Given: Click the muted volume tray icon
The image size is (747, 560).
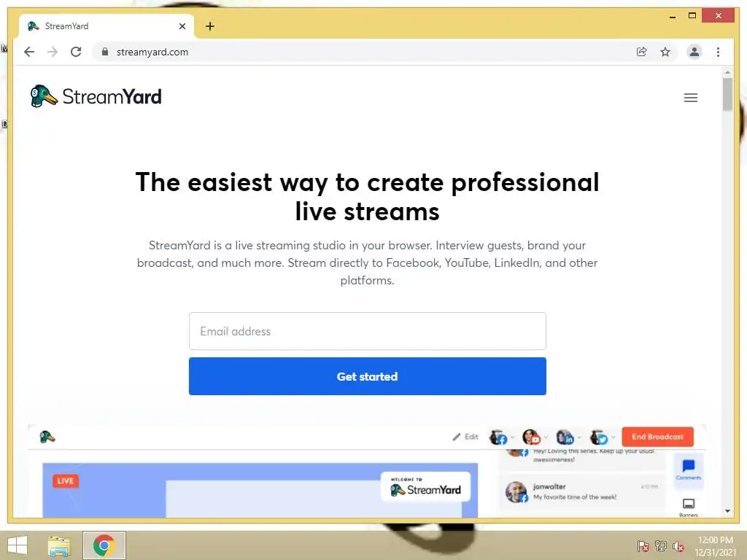Looking at the screenshot, I should pos(678,546).
